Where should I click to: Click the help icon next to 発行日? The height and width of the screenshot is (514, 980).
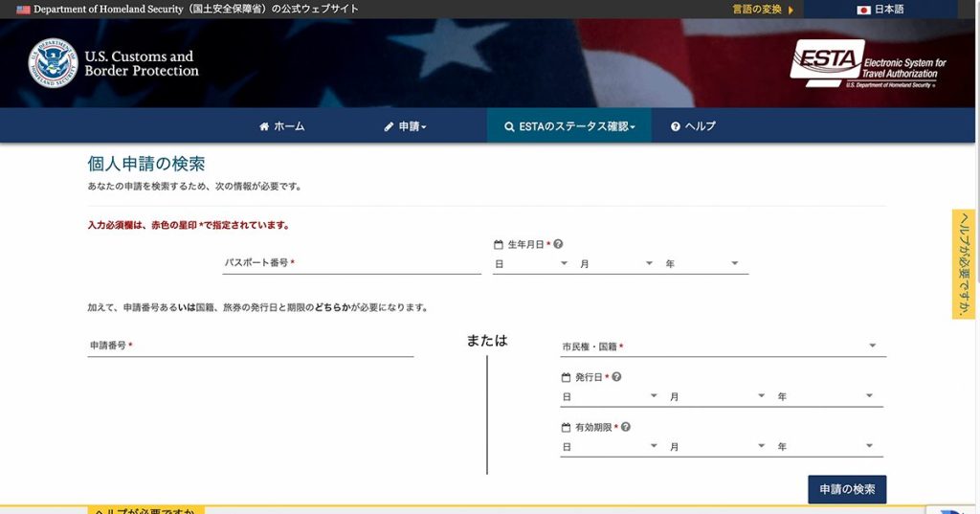(x=616, y=377)
